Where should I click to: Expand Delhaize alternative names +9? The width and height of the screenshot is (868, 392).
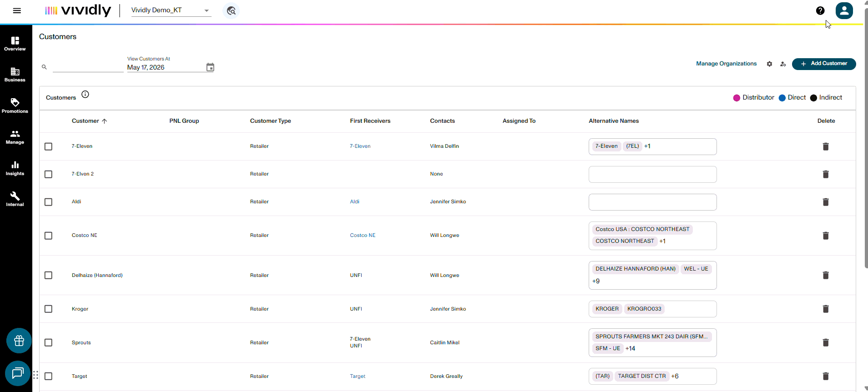pyautogui.click(x=596, y=281)
